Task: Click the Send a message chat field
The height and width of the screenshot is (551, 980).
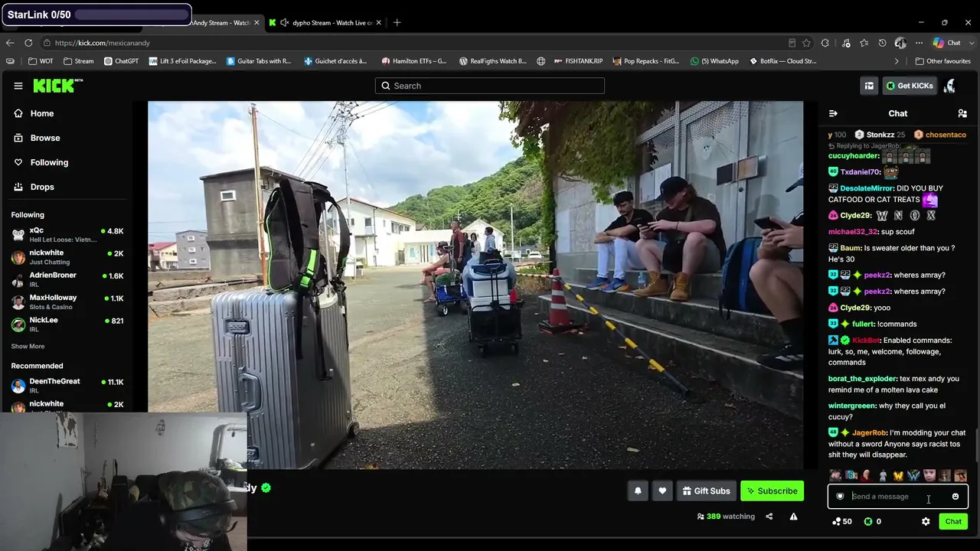Action: point(897,497)
